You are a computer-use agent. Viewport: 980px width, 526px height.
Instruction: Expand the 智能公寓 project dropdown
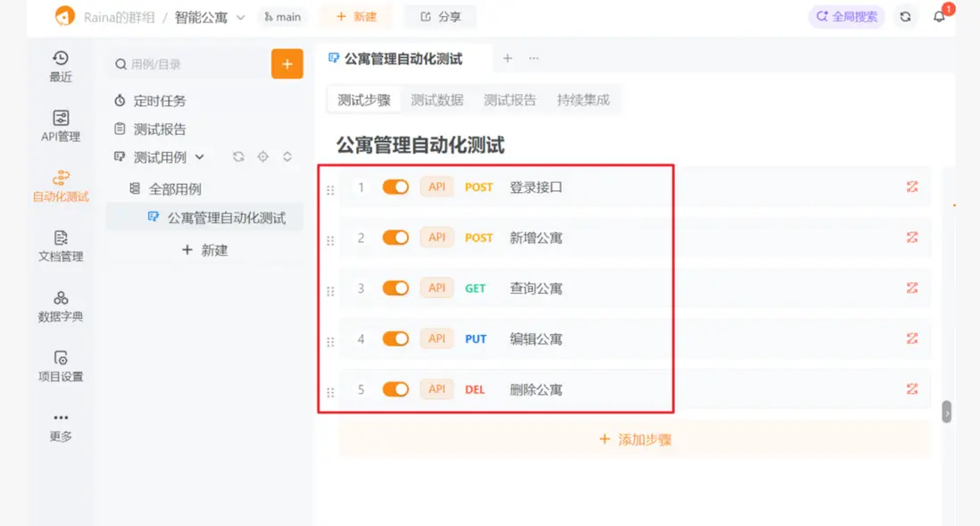point(241,18)
